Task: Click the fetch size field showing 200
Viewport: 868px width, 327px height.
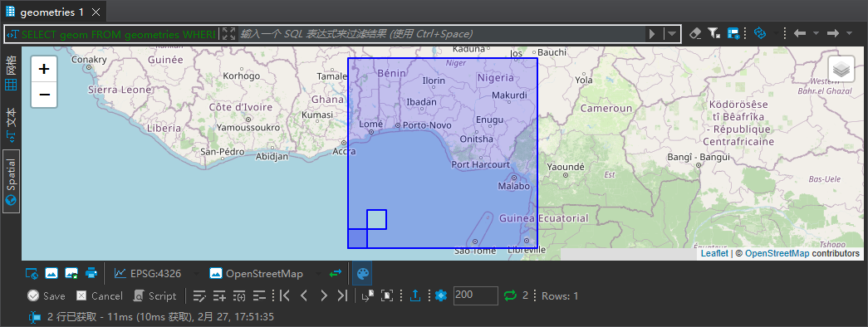Action: (x=475, y=295)
